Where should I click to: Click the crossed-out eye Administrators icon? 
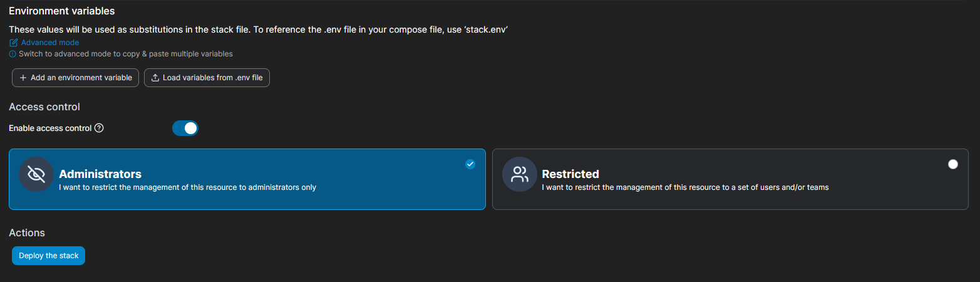[36, 174]
